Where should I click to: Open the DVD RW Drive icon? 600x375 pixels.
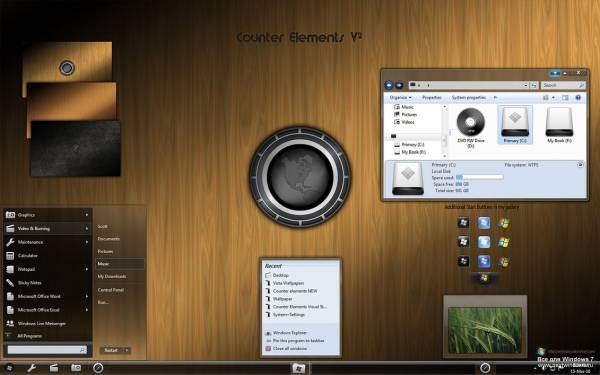(471, 123)
